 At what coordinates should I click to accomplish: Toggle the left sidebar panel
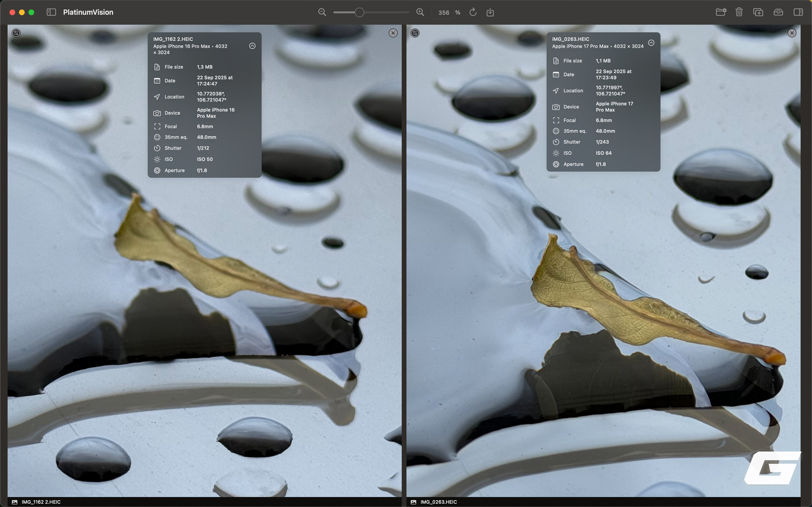(x=51, y=12)
